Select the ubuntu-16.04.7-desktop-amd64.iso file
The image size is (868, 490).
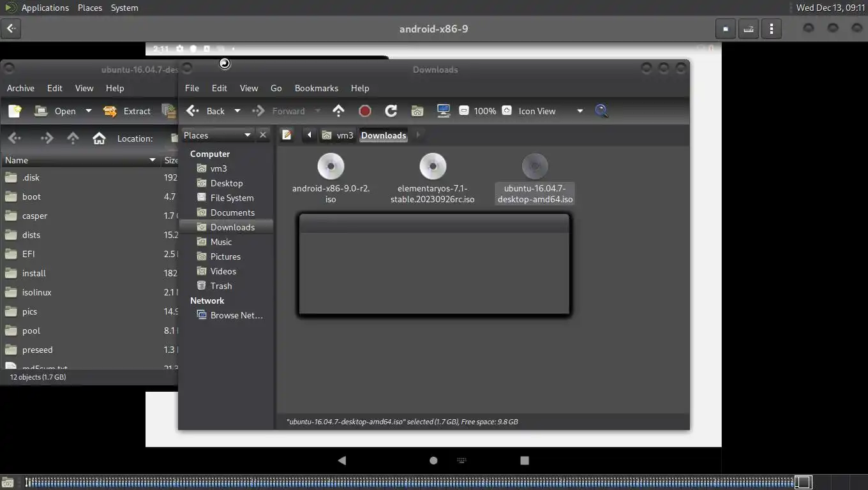pyautogui.click(x=535, y=179)
